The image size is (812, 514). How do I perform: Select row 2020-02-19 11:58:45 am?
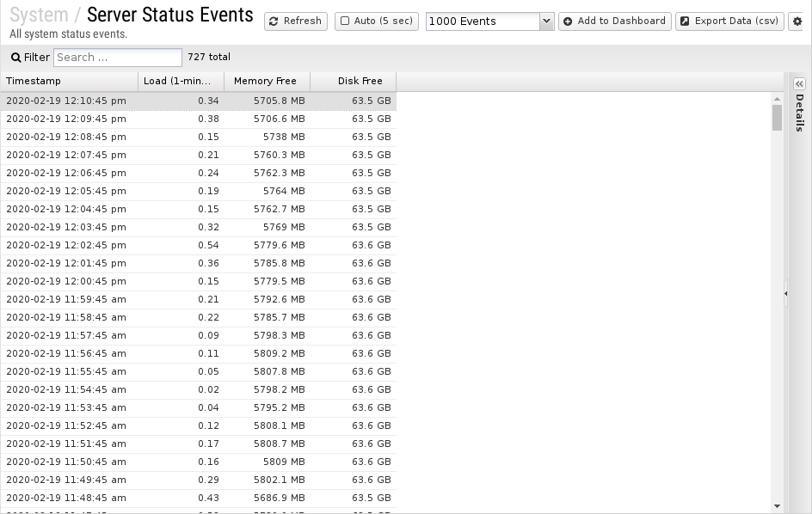pos(199,318)
